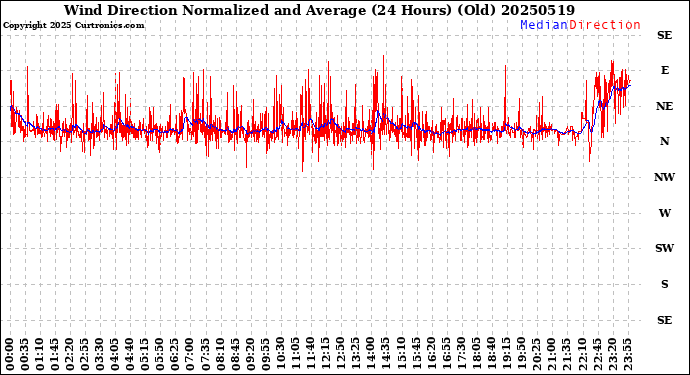Viewport: 690px width, 375px height.
Task: Click the 11:05 time axis label
Action: pyautogui.click(x=296, y=355)
